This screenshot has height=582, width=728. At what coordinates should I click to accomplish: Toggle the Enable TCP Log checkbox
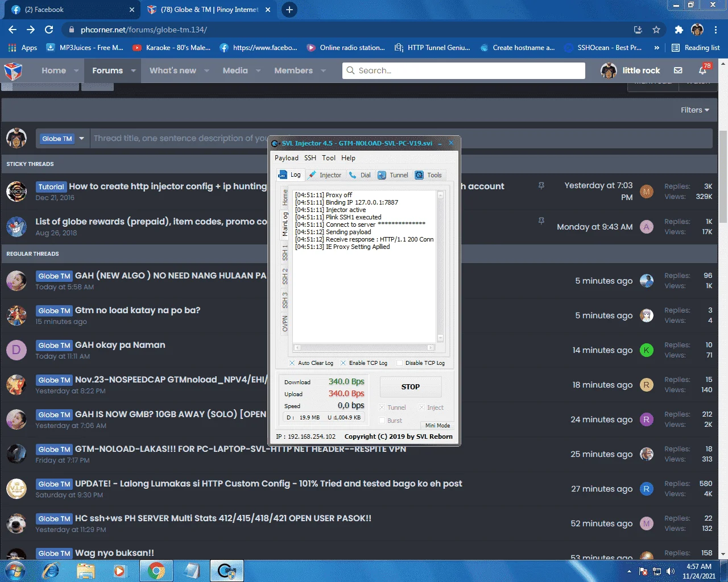tap(343, 363)
